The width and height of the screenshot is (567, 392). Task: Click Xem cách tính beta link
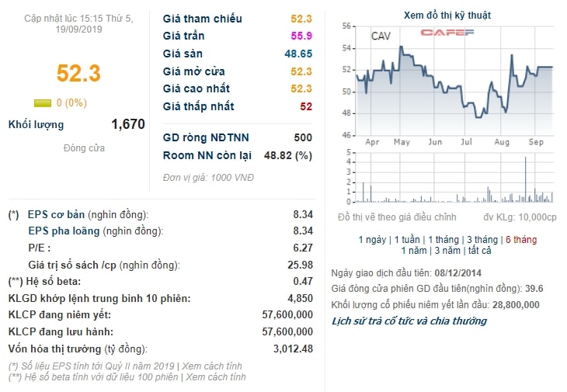coord(216,376)
